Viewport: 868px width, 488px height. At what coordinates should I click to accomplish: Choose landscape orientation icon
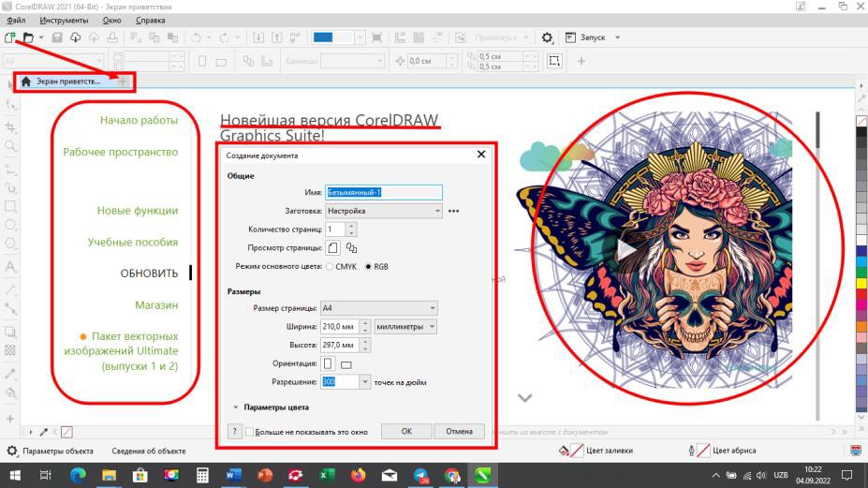click(x=346, y=364)
